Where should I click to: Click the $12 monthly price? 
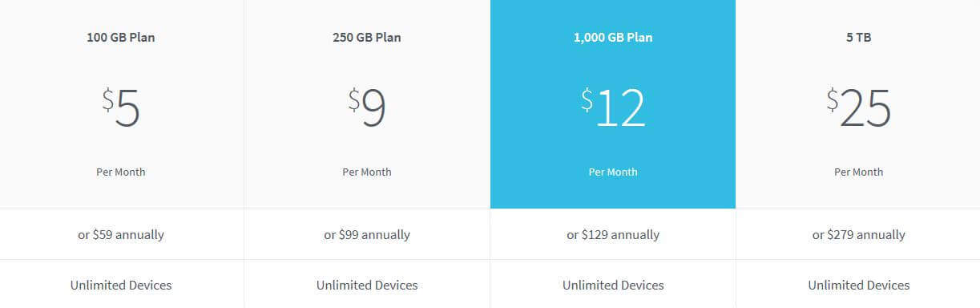pyautogui.click(x=613, y=108)
